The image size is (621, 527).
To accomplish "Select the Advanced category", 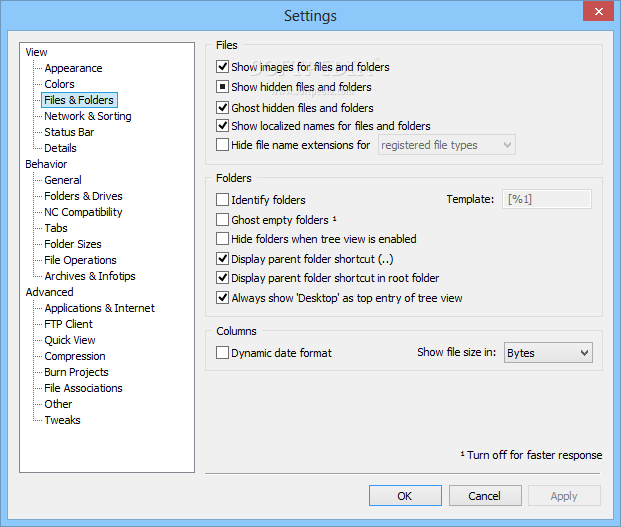I will (50, 292).
